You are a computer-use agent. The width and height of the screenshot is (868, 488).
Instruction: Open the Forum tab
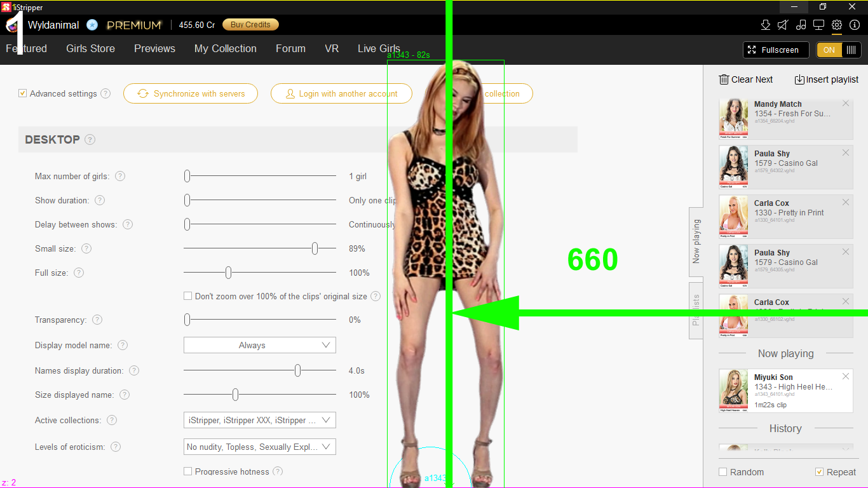290,48
